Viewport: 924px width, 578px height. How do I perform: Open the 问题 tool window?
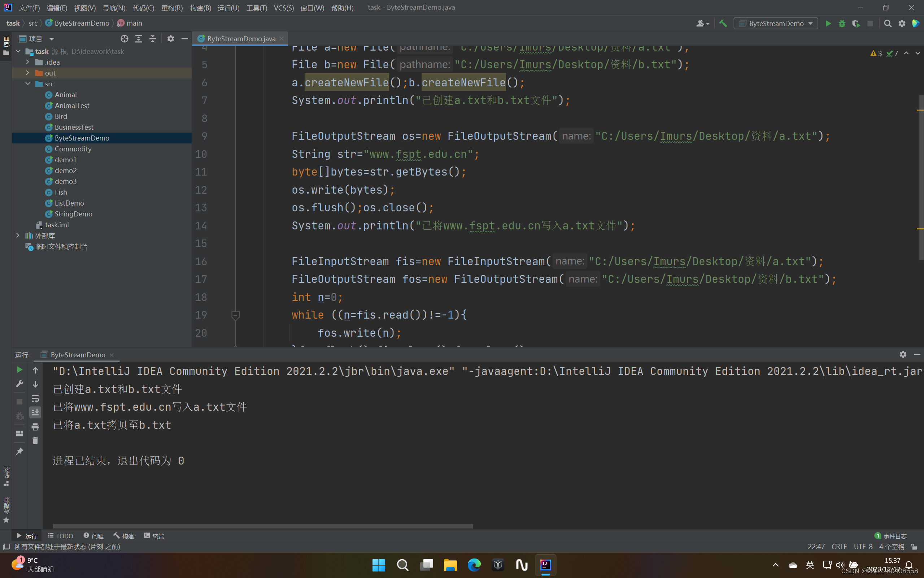[x=93, y=536]
